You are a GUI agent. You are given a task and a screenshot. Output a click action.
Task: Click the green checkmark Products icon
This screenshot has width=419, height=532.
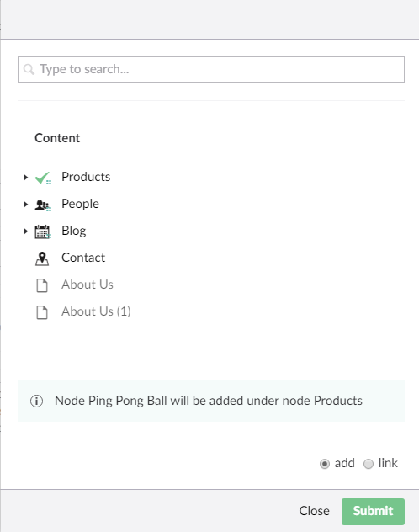tap(43, 178)
